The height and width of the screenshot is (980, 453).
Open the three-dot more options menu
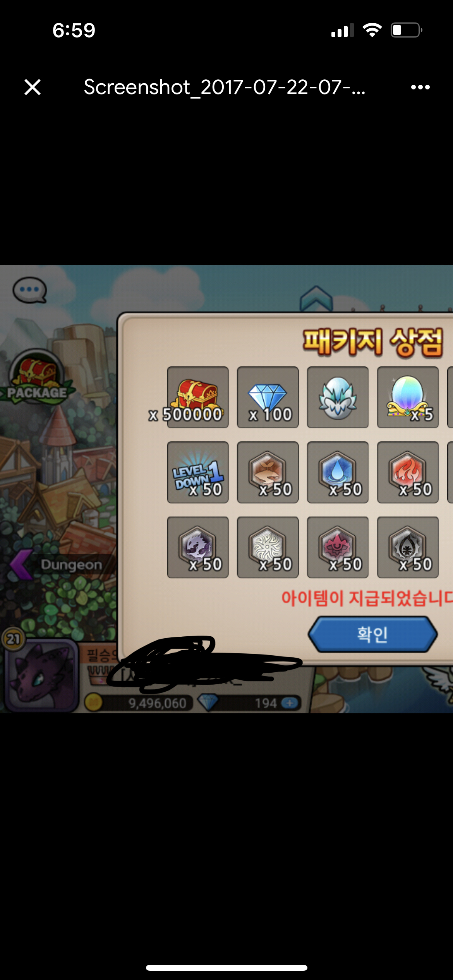(x=420, y=87)
